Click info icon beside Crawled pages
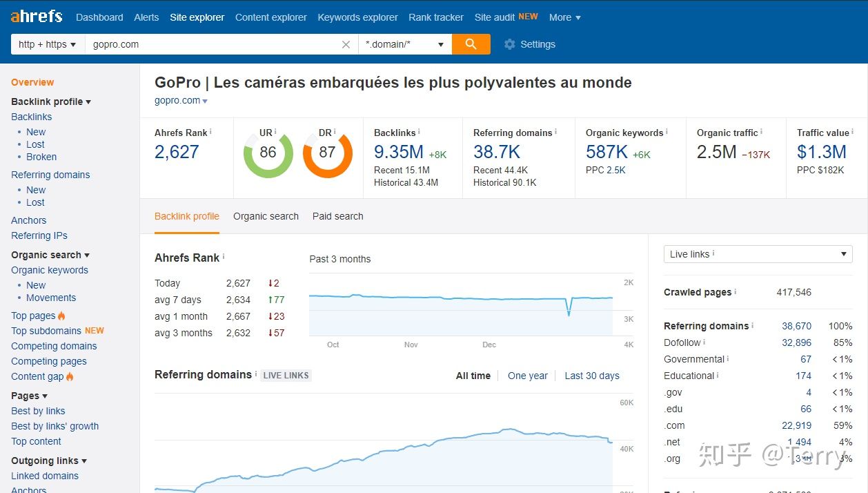This screenshot has width=868, height=493. click(736, 291)
